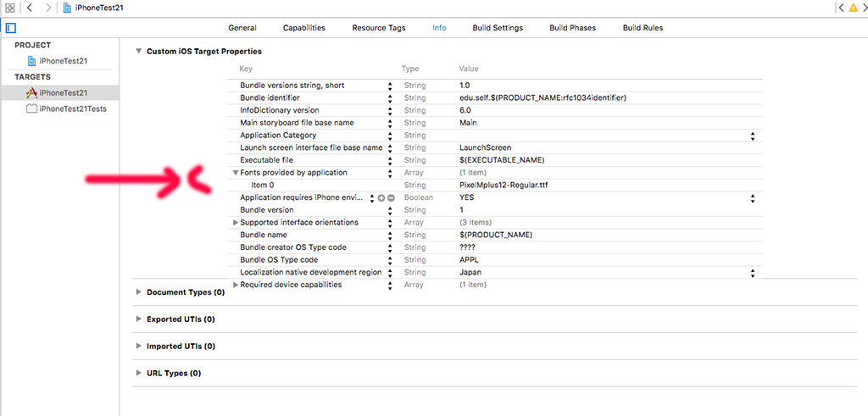Screen dimensions: 868x416
Task: Click the LaunchScreen value
Action: (486, 147)
